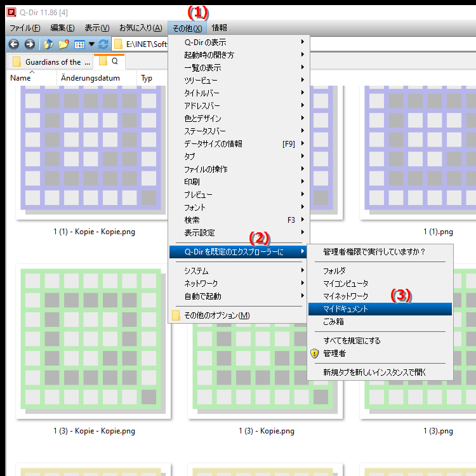This screenshot has width=476, height=476.
Task: Click 新規タブを新しいインスタンスで開く entry
Action: 380,372
